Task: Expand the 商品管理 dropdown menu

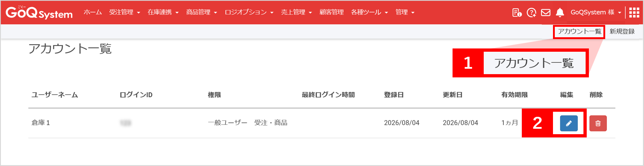Action: click(202, 12)
